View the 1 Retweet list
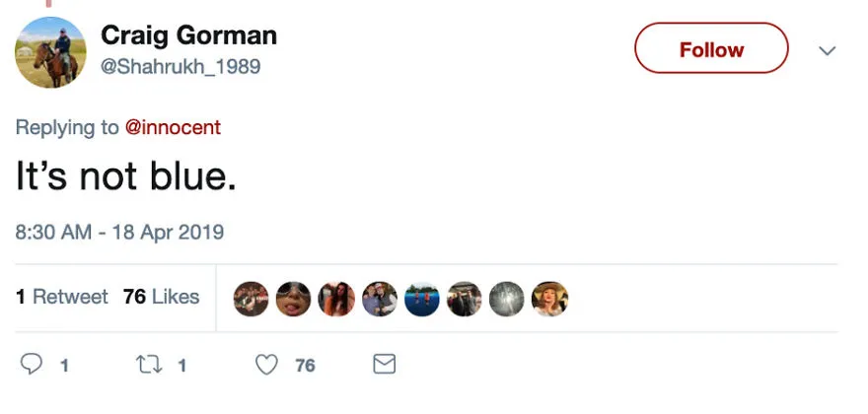 coord(62,297)
